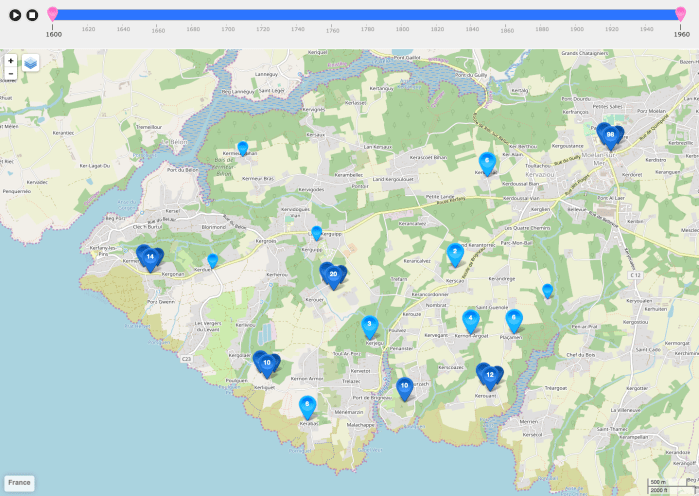Select the right pink handle at 1960
Viewport: 699px width, 496px height.
pyautogui.click(x=680, y=14)
